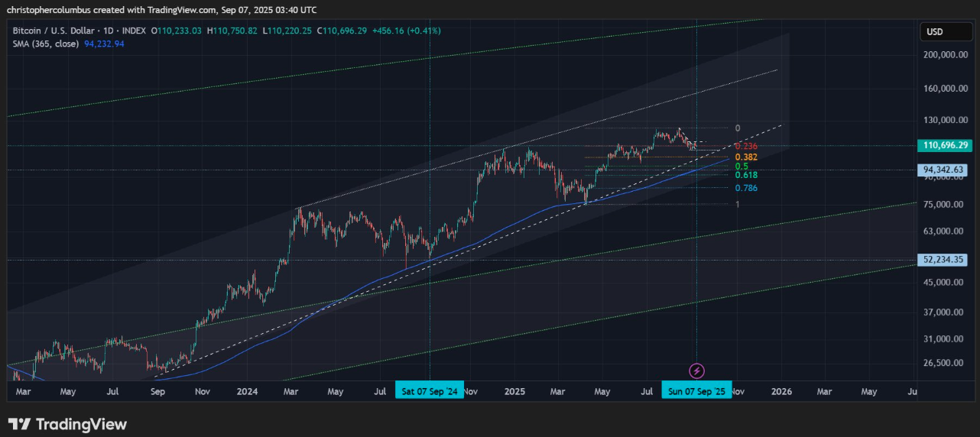The image size is (980, 437).
Task: Select the Fibonacci 0.786 level label
Action: [x=746, y=188]
